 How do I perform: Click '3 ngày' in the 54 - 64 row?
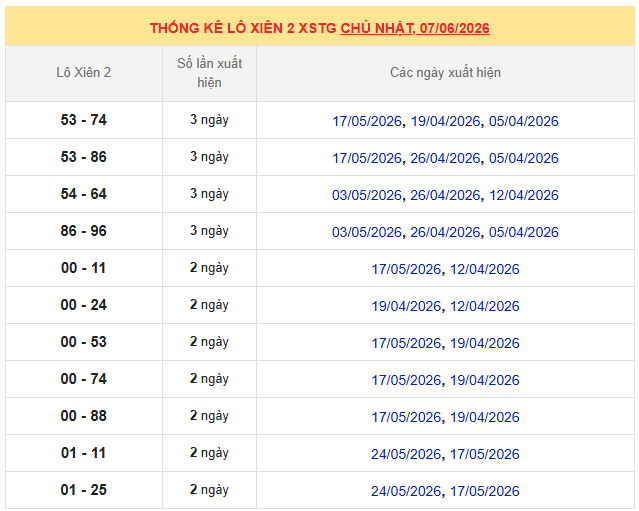tap(209, 194)
